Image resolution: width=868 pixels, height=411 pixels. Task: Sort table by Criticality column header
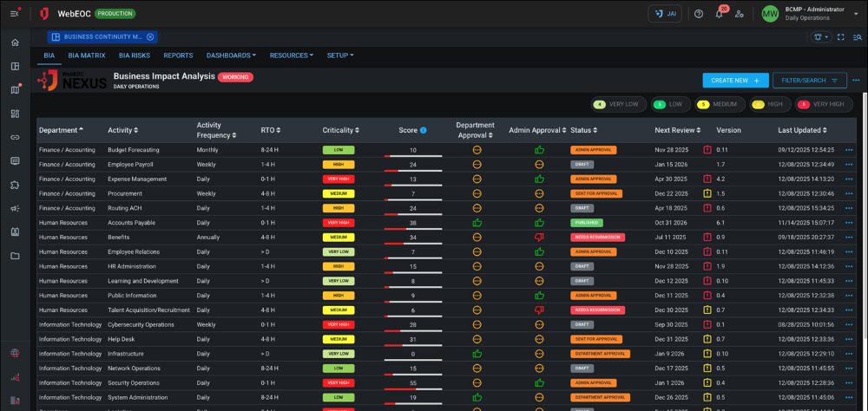tap(340, 130)
